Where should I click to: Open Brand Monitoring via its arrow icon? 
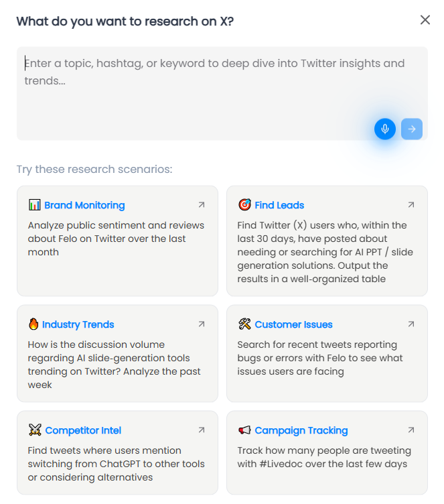coord(202,205)
